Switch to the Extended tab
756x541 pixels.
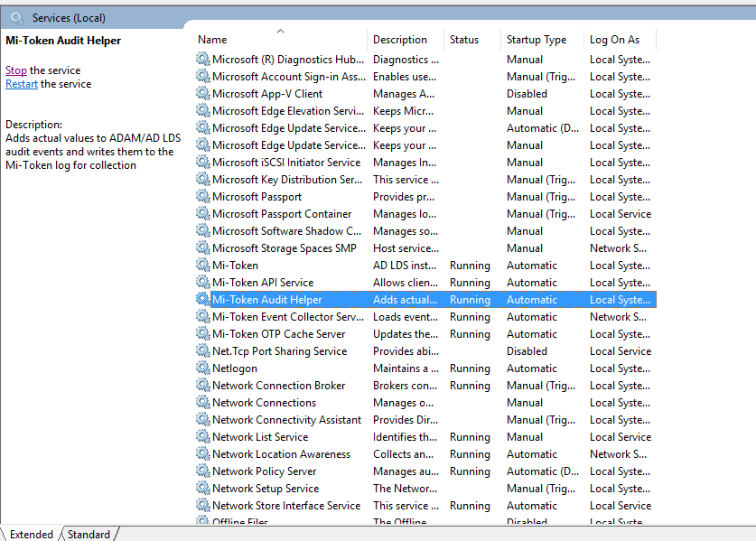[32, 535]
